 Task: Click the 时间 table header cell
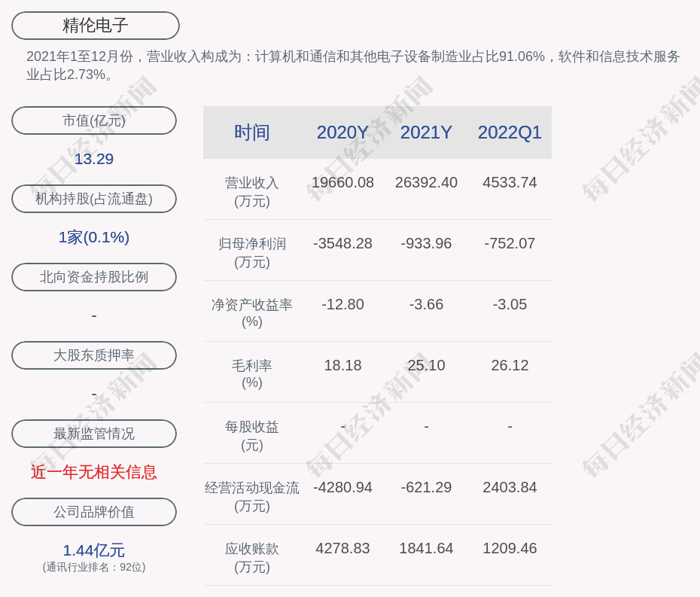tap(251, 132)
